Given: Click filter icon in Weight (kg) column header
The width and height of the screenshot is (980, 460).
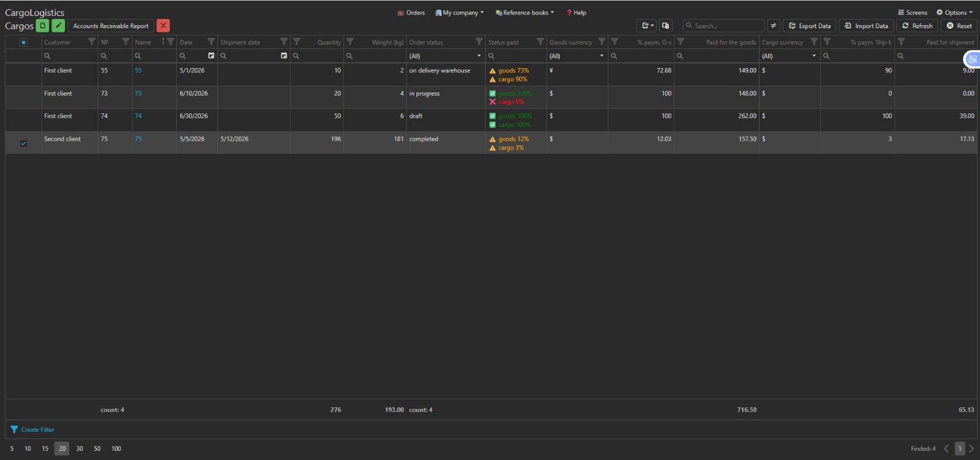Looking at the screenshot, I should 350,42.
